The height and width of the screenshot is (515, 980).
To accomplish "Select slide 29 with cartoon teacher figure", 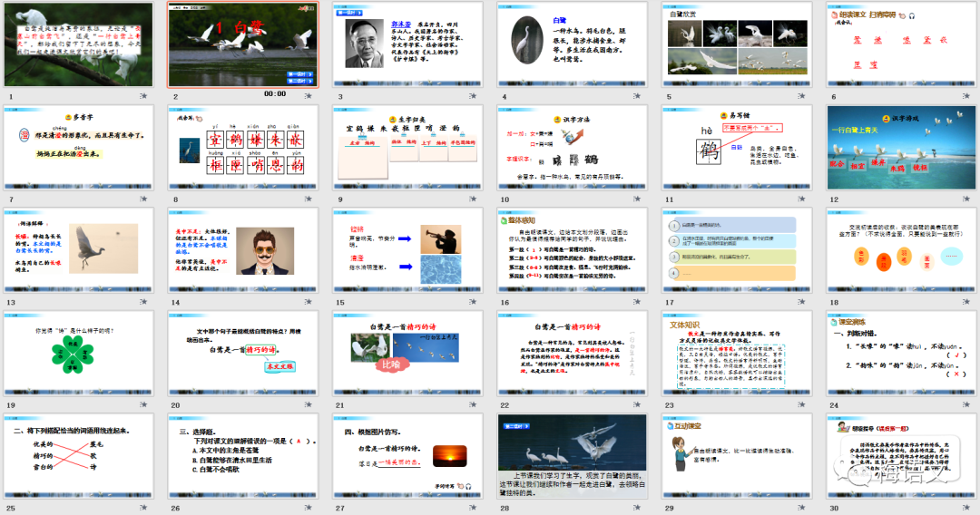I will [x=737, y=456].
